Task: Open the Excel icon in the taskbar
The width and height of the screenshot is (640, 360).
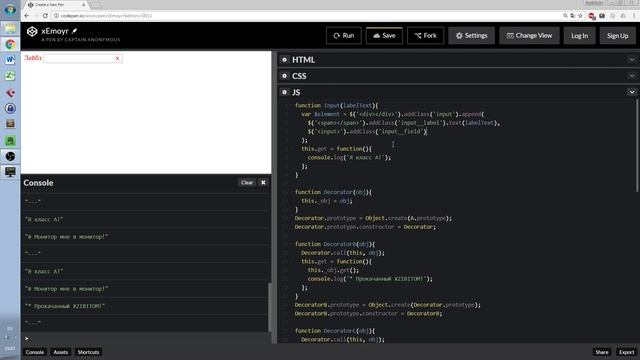Action: (10, 76)
